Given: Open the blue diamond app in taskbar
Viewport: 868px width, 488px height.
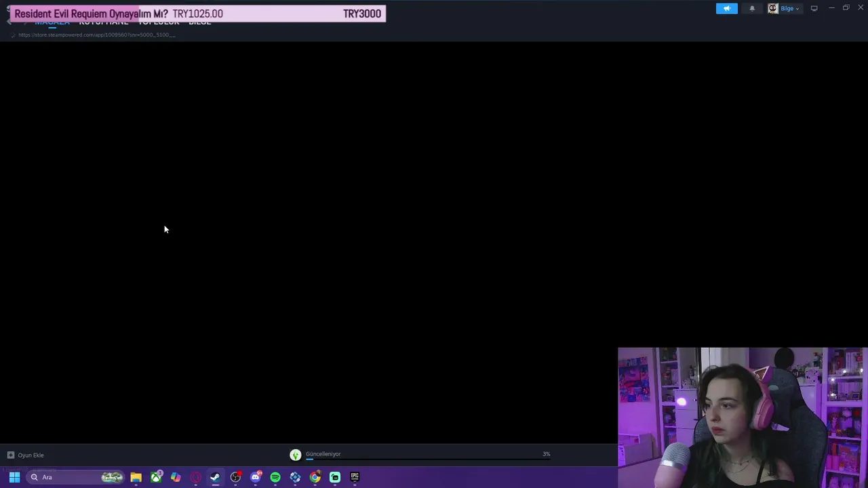Looking at the screenshot, I should 295,477.
